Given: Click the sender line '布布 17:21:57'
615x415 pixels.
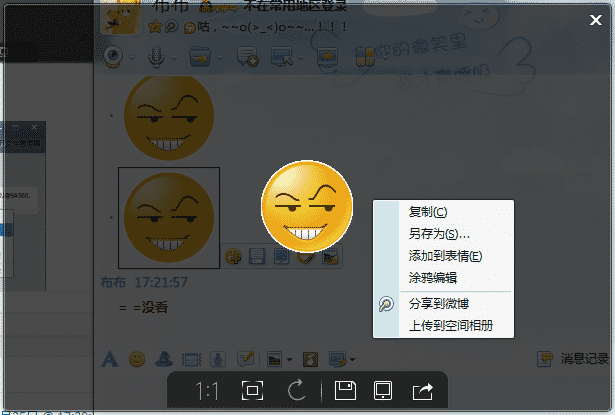Looking at the screenshot, I should [144, 282].
